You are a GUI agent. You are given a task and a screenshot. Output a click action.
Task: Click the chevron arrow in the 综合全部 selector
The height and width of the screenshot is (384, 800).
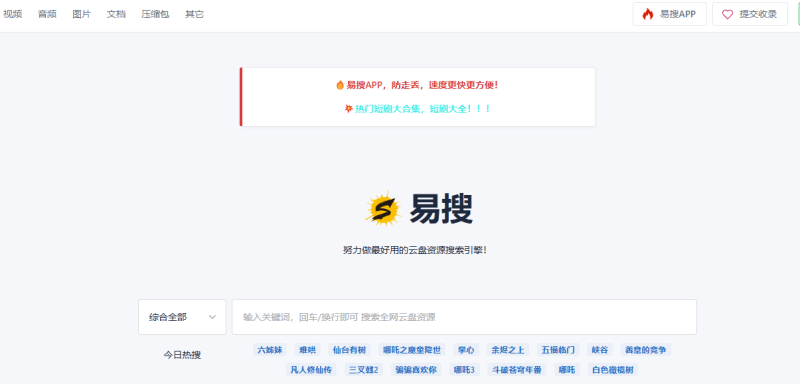pyautogui.click(x=212, y=317)
